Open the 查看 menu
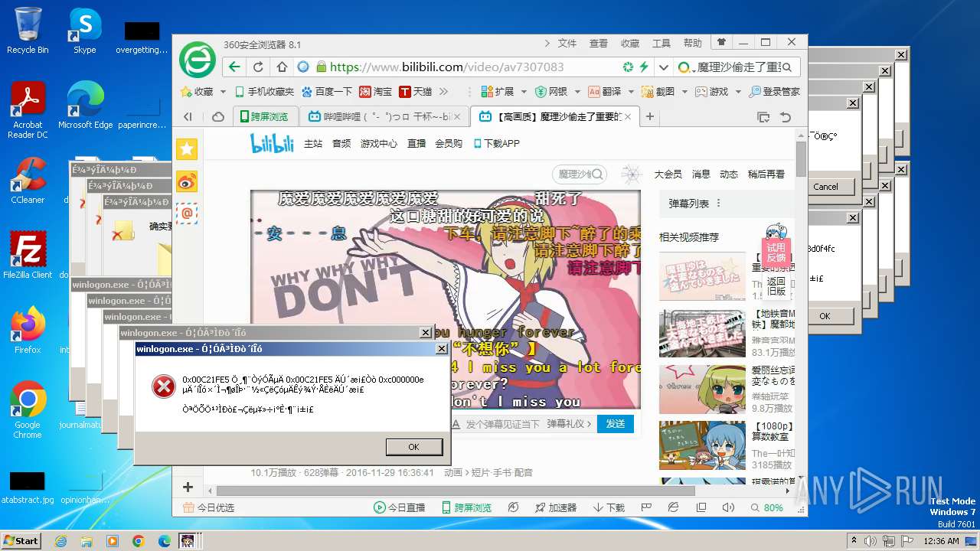The height and width of the screenshot is (551, 980). tap(599, 44)
